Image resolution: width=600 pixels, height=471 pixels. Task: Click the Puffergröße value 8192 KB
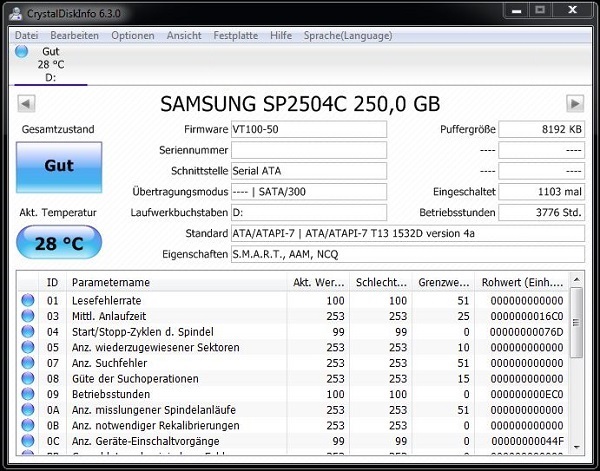click(x=541, y=129)
